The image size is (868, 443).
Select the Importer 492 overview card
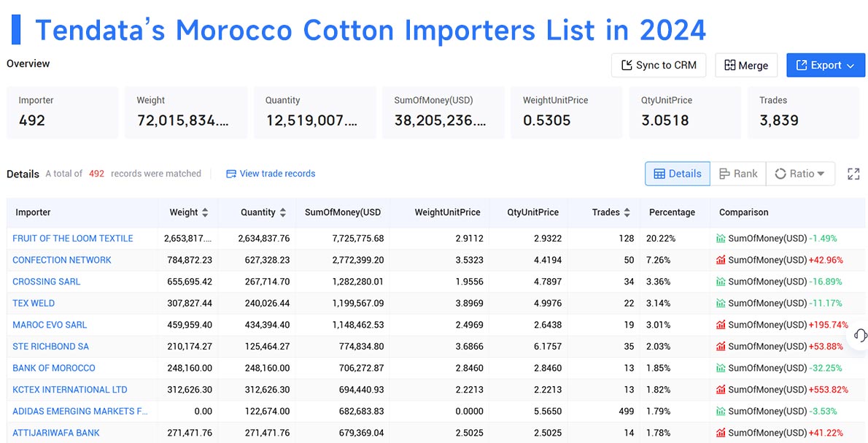(x=63, y=112)
